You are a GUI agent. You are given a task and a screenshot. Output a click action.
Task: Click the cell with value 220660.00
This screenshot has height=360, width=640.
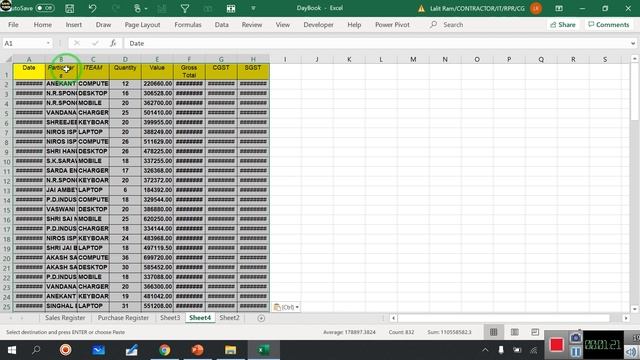click(x=157, y=84)
